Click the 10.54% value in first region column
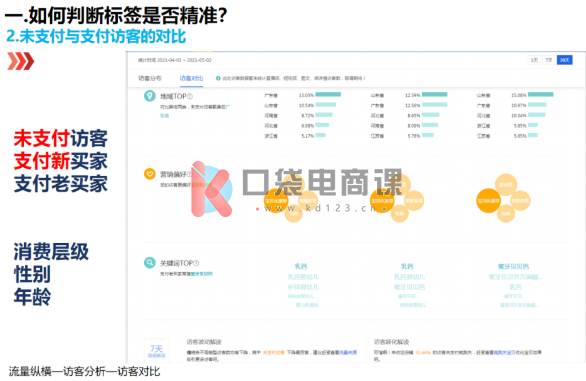This screenshot has height=381, width=586. 306,105
